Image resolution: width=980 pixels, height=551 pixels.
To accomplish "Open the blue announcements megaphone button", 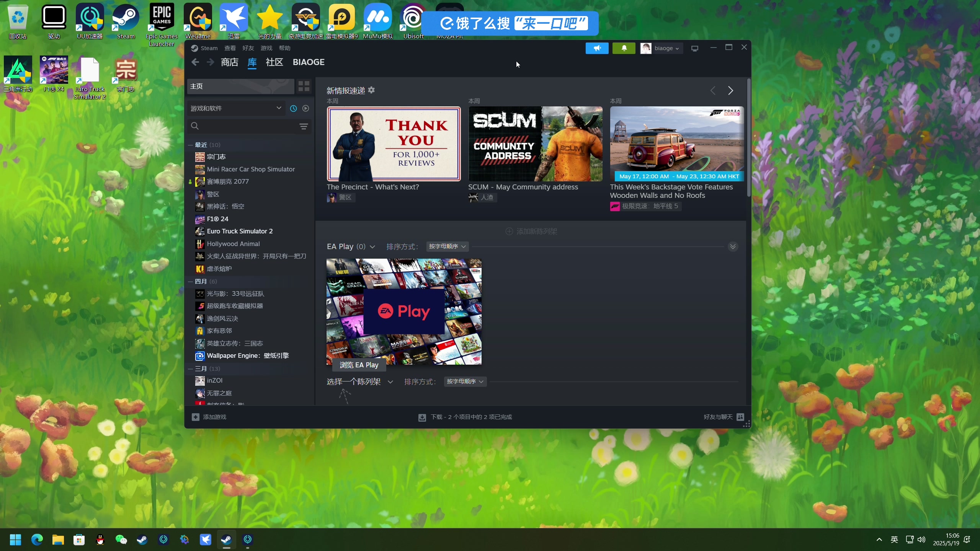I will tap(597, 48).
